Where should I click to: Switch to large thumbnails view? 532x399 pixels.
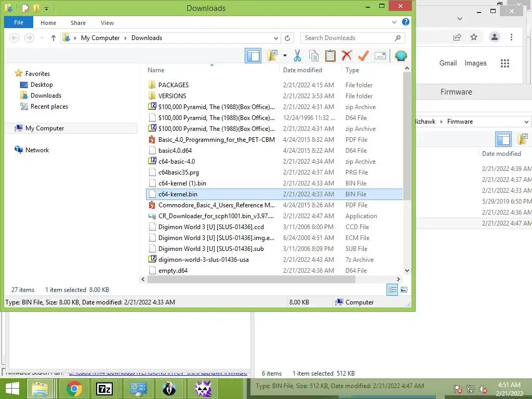coord(403,289)
